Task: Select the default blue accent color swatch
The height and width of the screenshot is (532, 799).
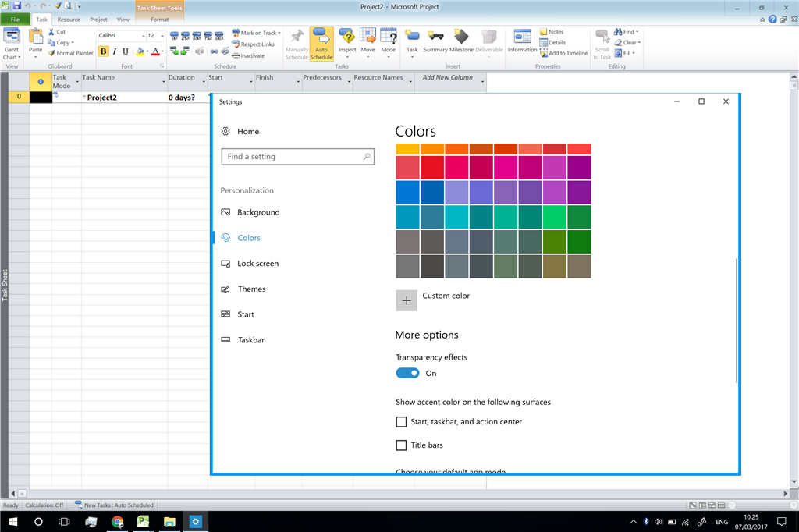Action: [407, 193]
